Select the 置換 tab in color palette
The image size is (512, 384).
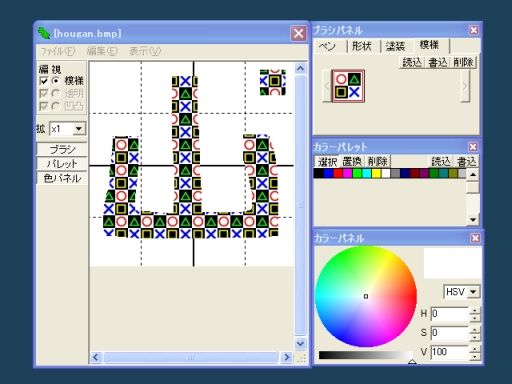pyautogui.click(x=352, y=162)
